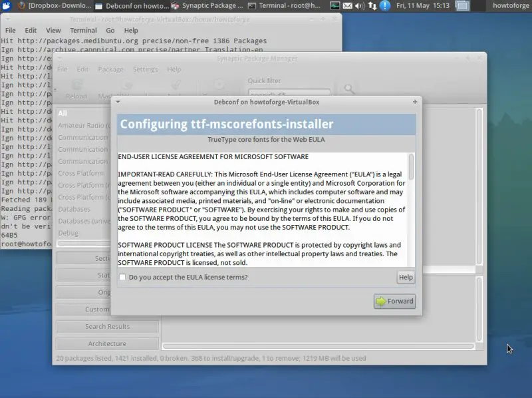The width and height of the screenshot is (532, 398).
Task: Click the TrueType core fonts for the Web EULA subtitle
Action: [x=267, y=140]
